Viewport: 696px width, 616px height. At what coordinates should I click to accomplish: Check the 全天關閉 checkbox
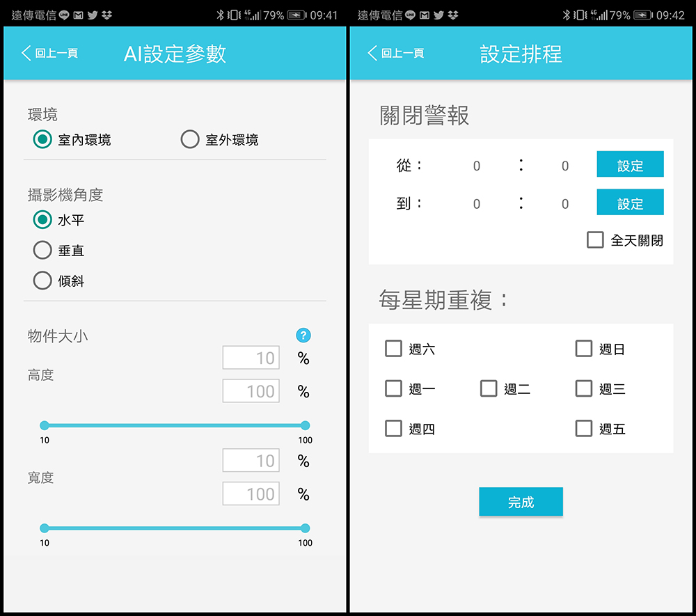[x=595, y=239]
